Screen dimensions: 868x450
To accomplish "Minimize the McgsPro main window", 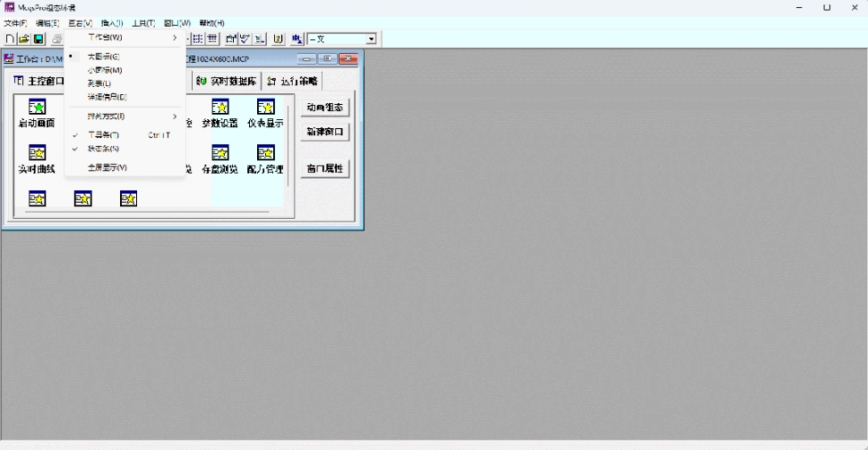I will pos(799,8).
